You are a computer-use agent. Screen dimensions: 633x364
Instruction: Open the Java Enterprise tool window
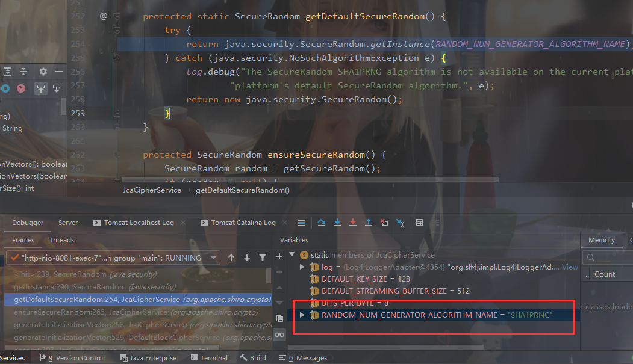pos(148,358)
